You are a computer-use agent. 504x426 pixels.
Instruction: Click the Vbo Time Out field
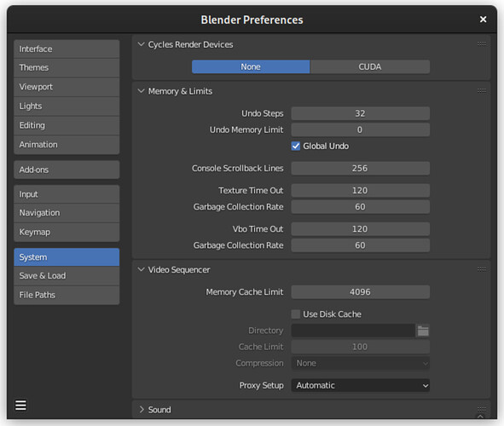point(361,229)
